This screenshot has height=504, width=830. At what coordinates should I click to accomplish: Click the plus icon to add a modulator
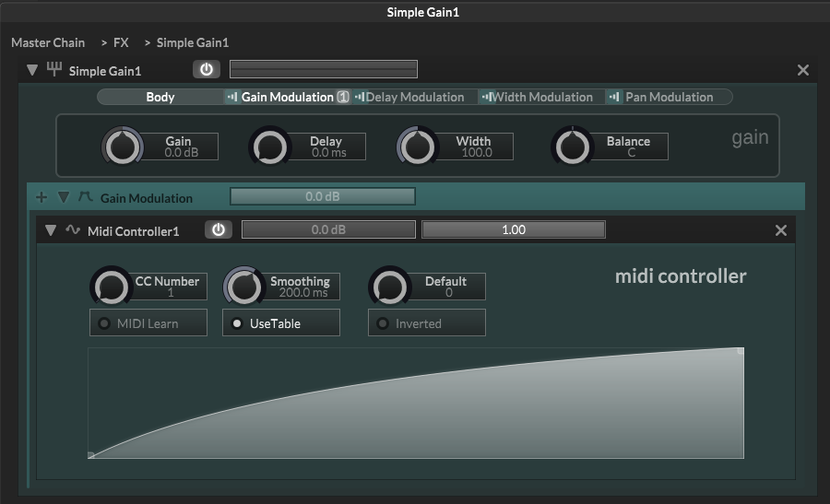click(41, 197)
